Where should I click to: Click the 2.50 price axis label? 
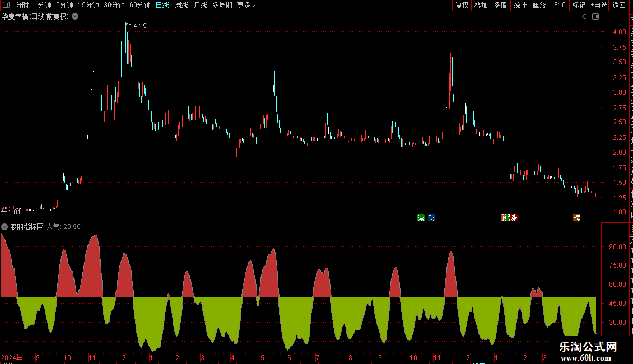619,122
